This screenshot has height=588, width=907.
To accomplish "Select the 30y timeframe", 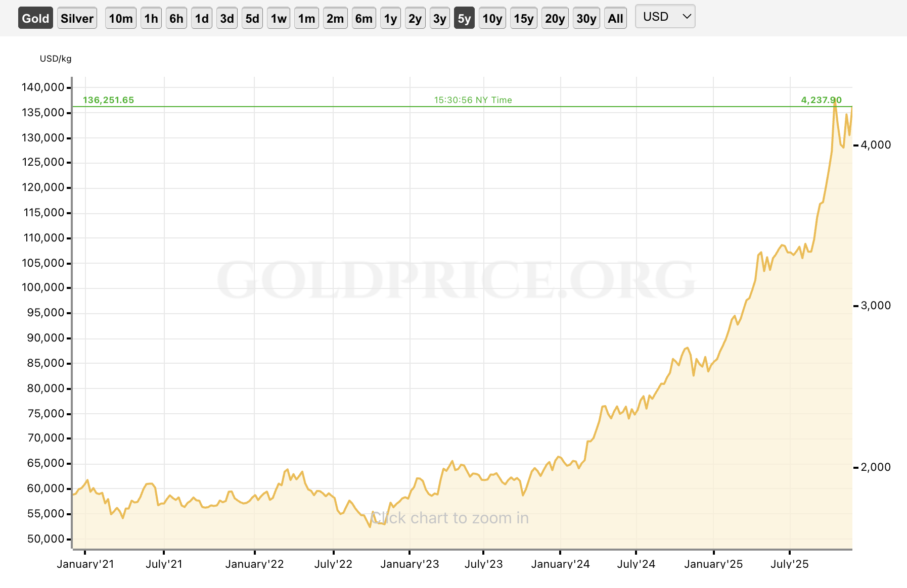I will point(586,17).
